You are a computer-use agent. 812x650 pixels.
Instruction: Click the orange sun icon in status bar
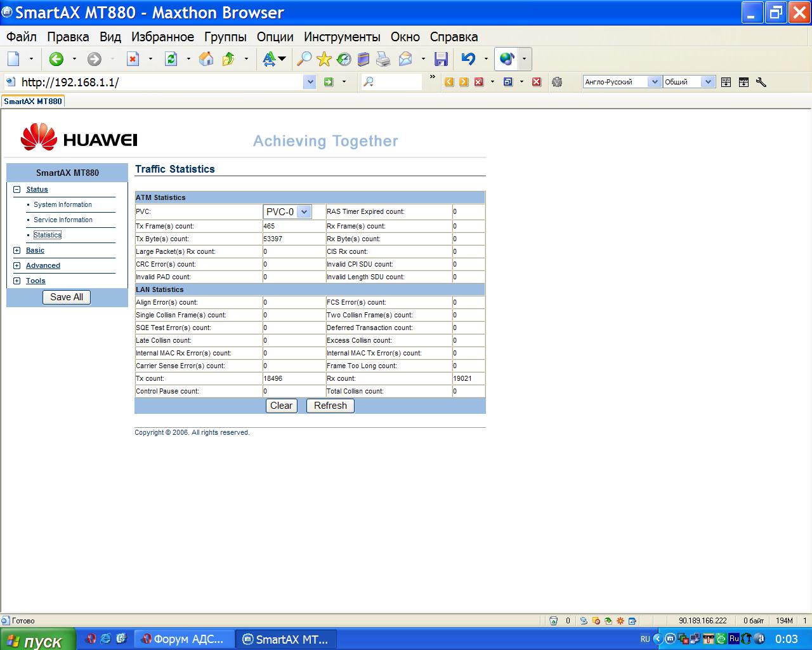tap(620, 621)
